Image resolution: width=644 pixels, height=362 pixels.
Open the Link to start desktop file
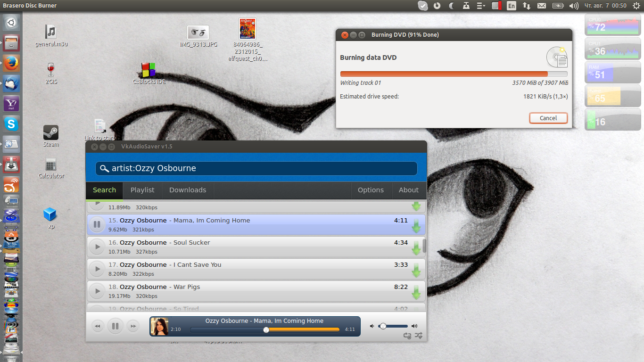[x=99, y=130]
